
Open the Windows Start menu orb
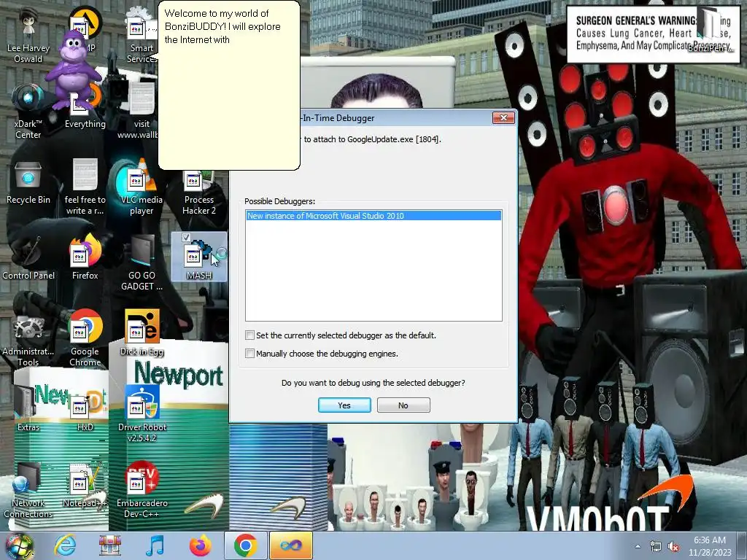click(19, 546)
